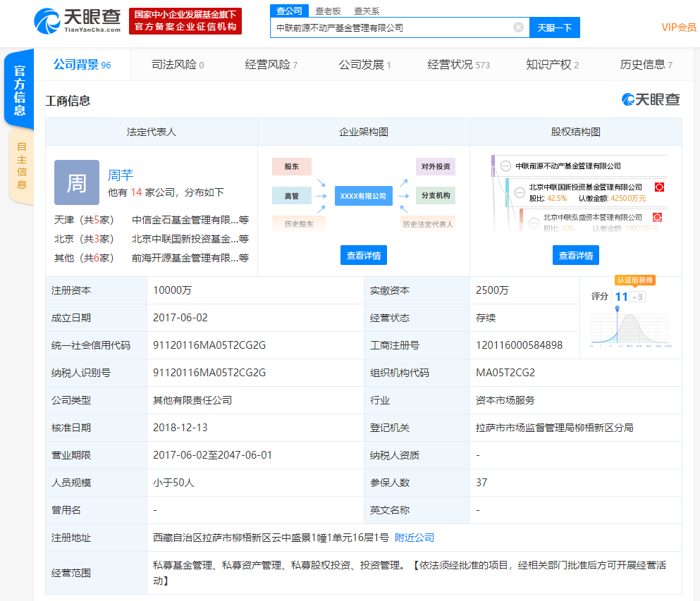Click red badge beside 北京中联国新投资基金
Screen dimensions: 700x601
click(x=659, y=187)
